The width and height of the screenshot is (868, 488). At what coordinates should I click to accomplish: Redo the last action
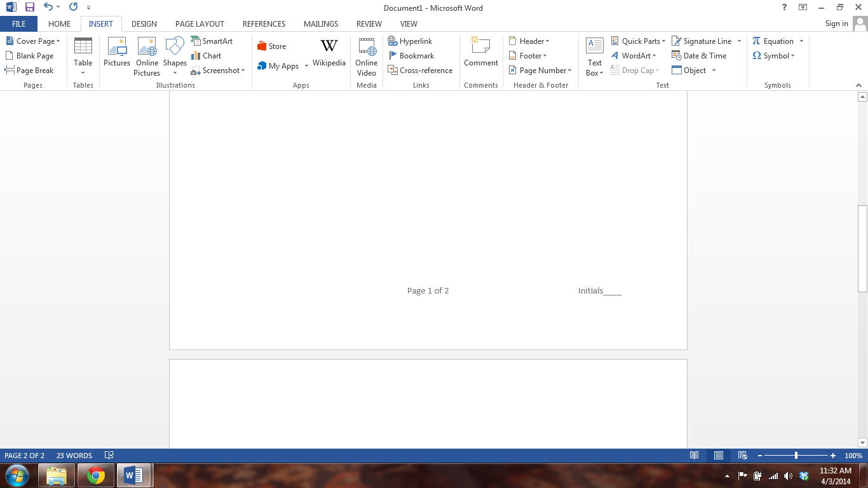click(x=73, y=8)
